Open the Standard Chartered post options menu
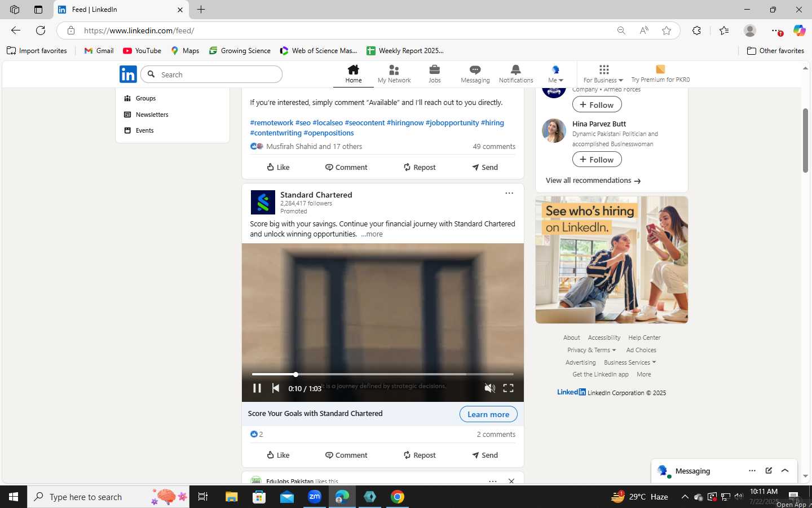The image size is (812, 508). (x=509, y=193)
